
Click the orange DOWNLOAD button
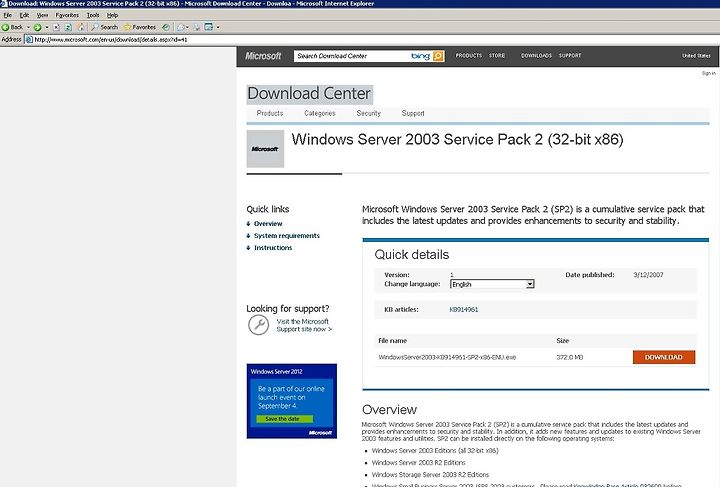pyautogui.click(x=664, y=357)
